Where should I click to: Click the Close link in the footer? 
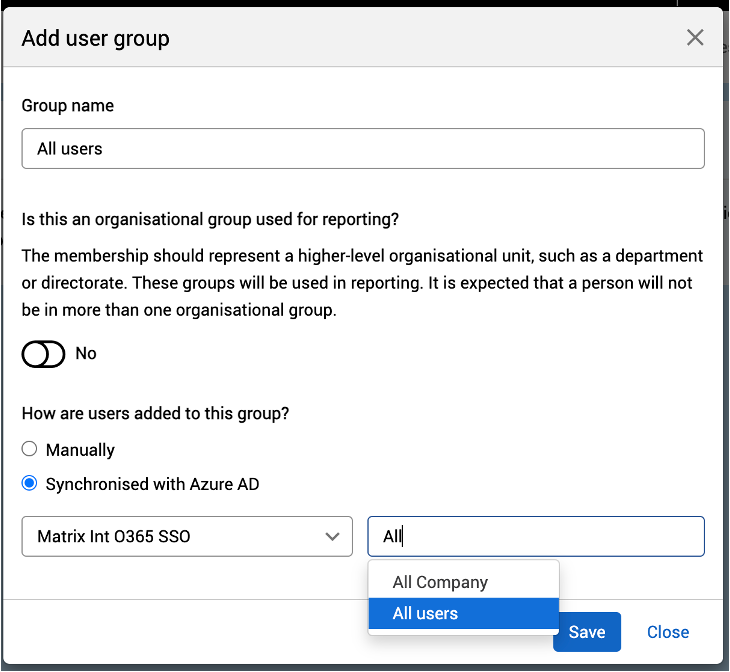[667, 632]
